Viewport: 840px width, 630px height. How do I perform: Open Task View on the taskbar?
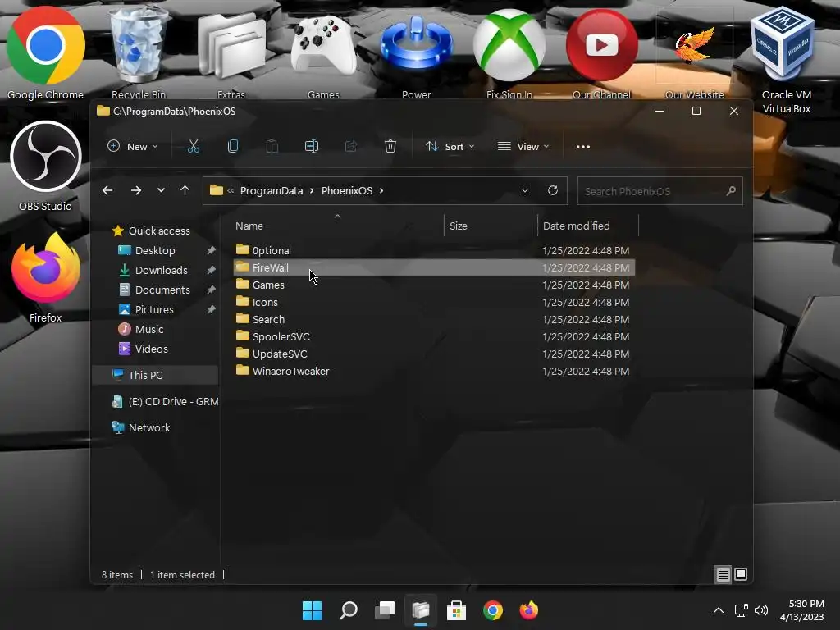point(385,610)
